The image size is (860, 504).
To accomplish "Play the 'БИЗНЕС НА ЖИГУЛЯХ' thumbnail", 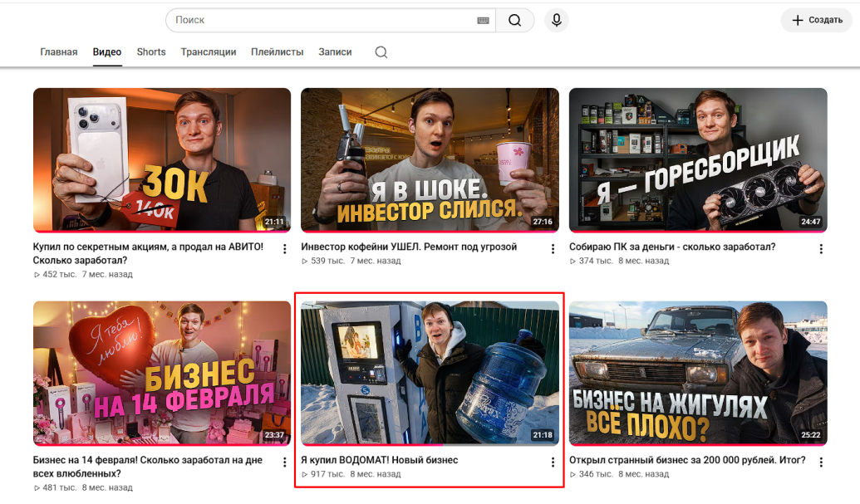I will [x=698, y=373].
